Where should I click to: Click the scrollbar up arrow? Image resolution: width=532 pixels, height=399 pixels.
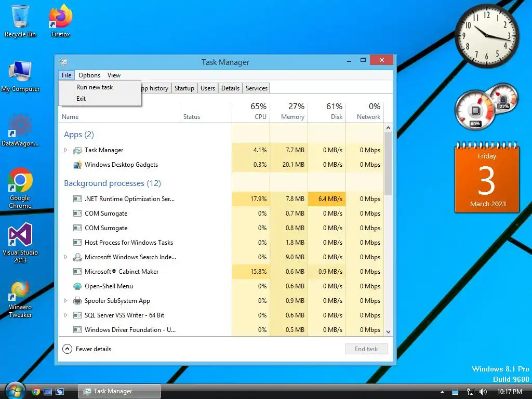click(388, 128)
